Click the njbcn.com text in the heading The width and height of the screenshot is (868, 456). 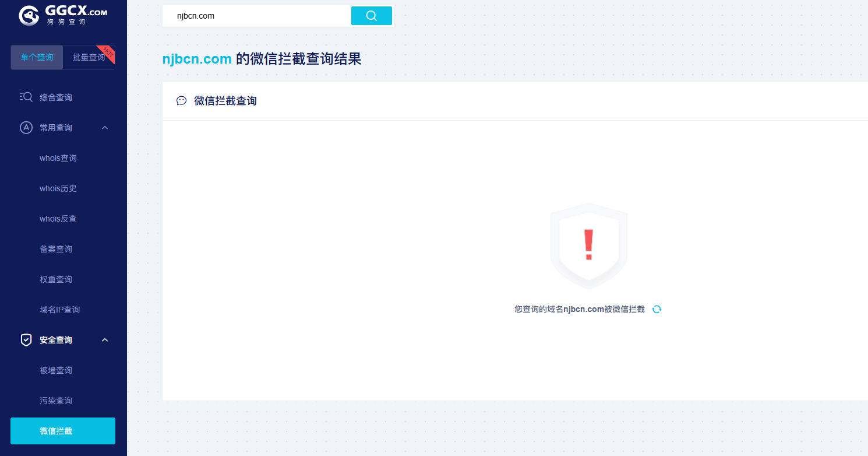tap(197, 59)
